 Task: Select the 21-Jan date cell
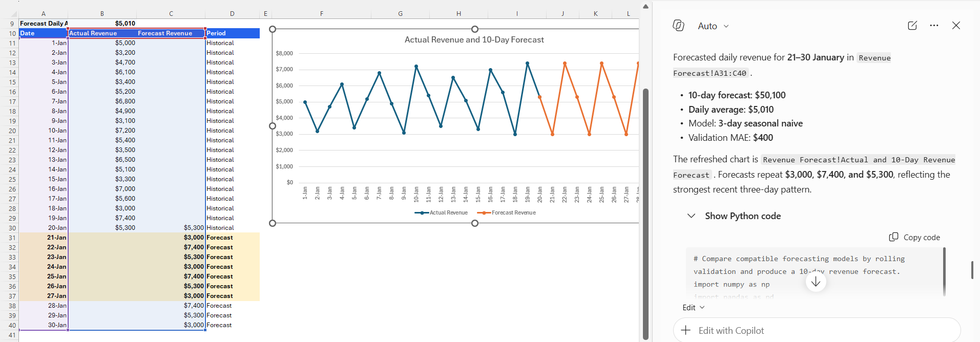(44, 238)
